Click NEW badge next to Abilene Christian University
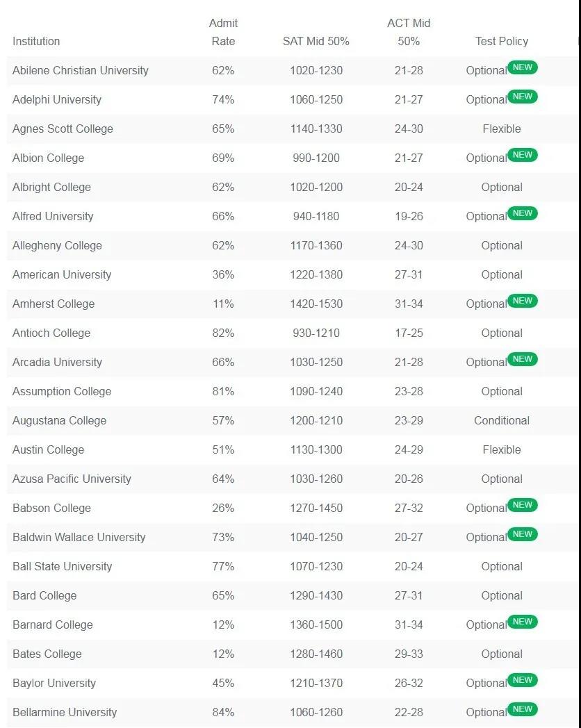Screen dimensions: 581x728 pos(523,67)
